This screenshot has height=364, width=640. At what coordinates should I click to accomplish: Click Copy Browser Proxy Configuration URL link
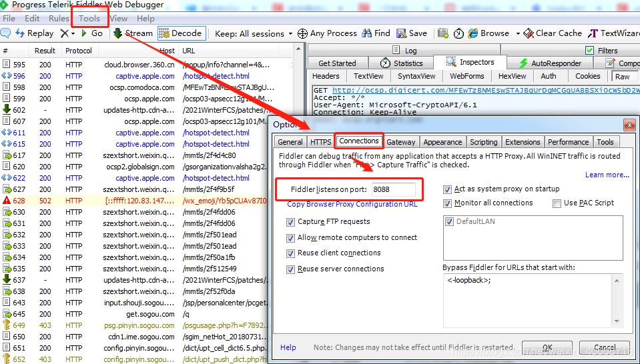tap(352, 204)
